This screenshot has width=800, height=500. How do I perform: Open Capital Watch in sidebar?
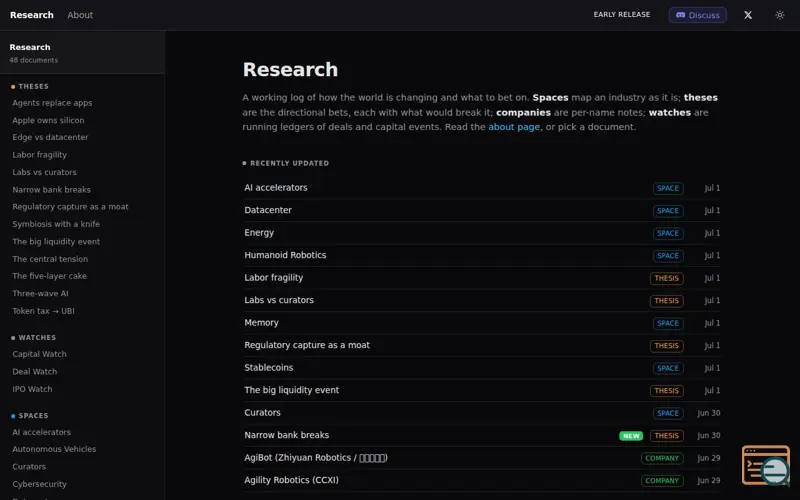39,354
